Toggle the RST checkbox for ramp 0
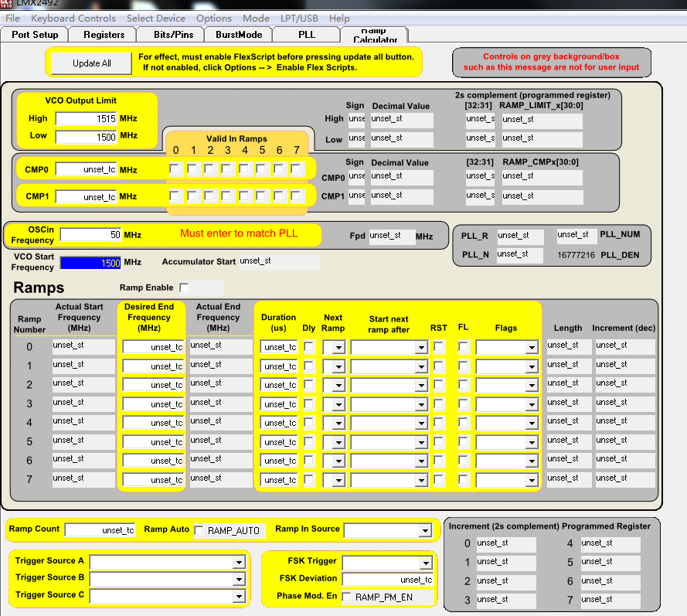Viewport: 687px width, 616px height. [x=438, y=347]
